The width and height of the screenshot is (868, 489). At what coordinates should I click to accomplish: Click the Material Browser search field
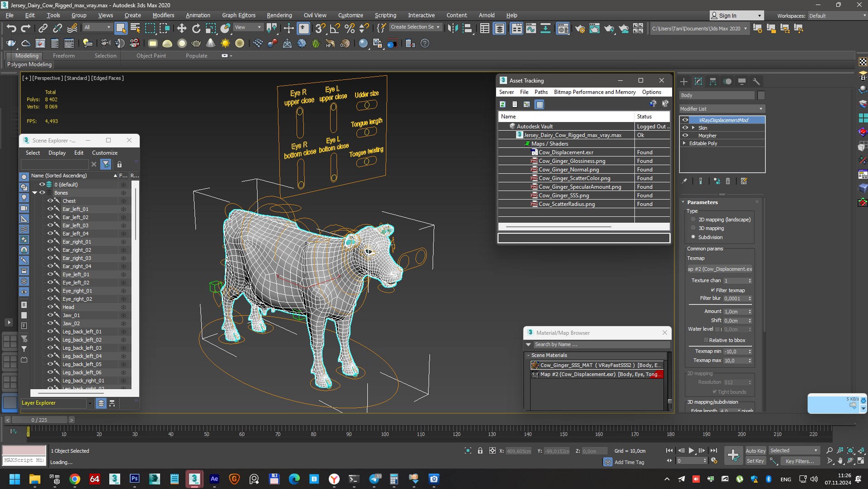(601, 344)
